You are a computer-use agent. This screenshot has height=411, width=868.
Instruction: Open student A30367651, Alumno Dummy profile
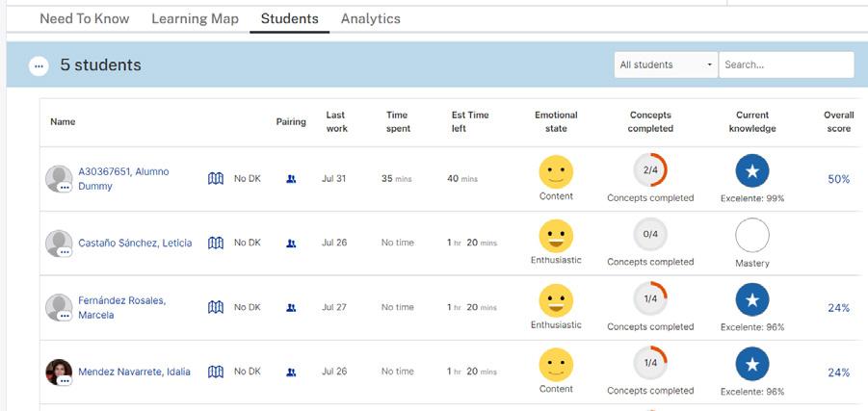pyautogui.click(x=123, y=179)
